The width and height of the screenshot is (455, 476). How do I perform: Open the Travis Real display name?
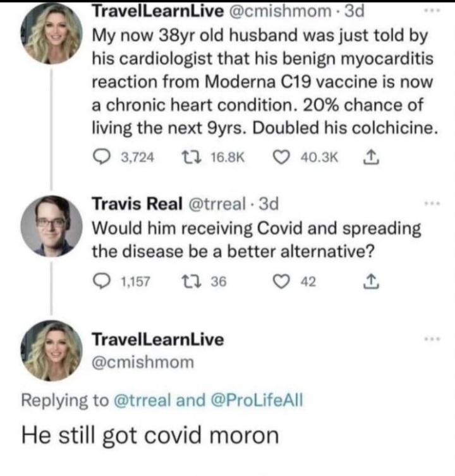(x=137, y=203)
